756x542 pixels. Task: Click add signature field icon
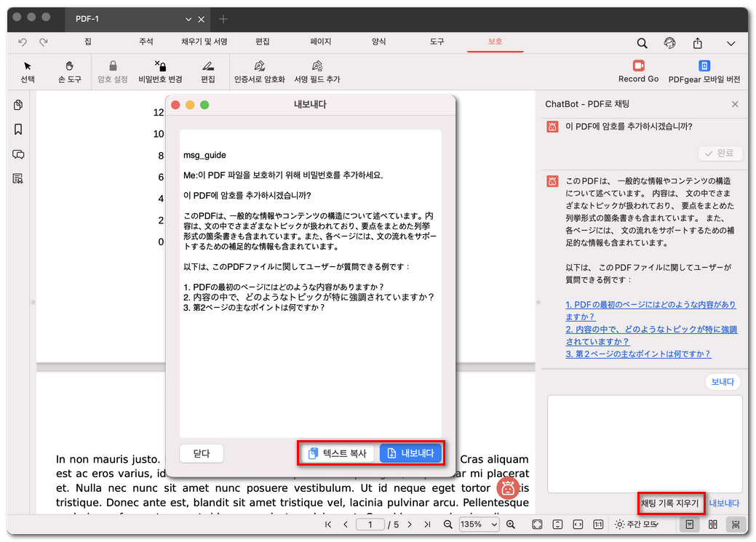317,66
